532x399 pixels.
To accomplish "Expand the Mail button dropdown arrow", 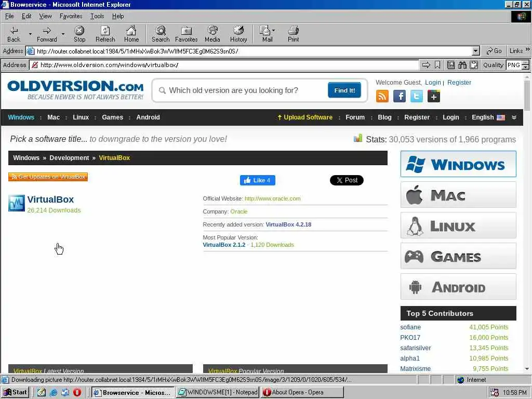I will pos(273,30).
